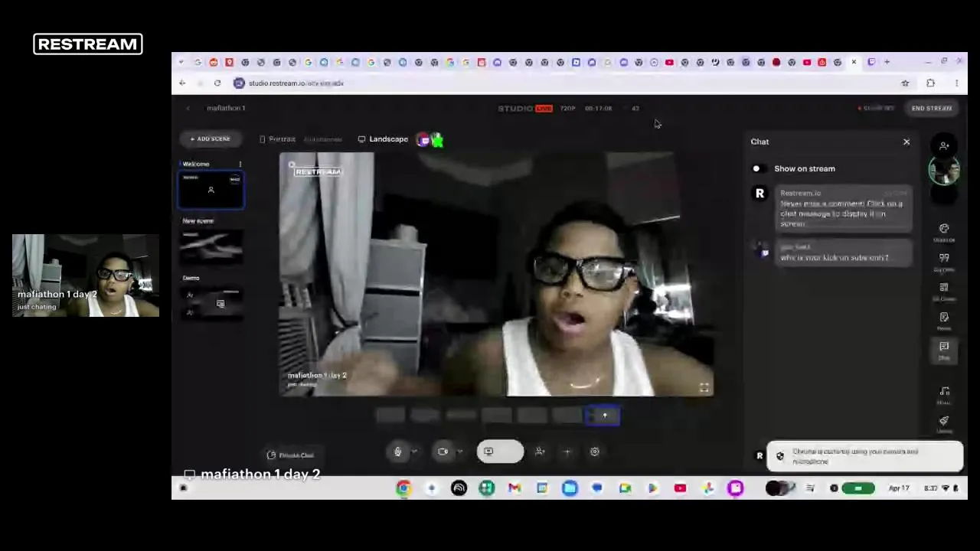Open the Chat panel icon in sidebar
The image size is (980, 551).
944,350
